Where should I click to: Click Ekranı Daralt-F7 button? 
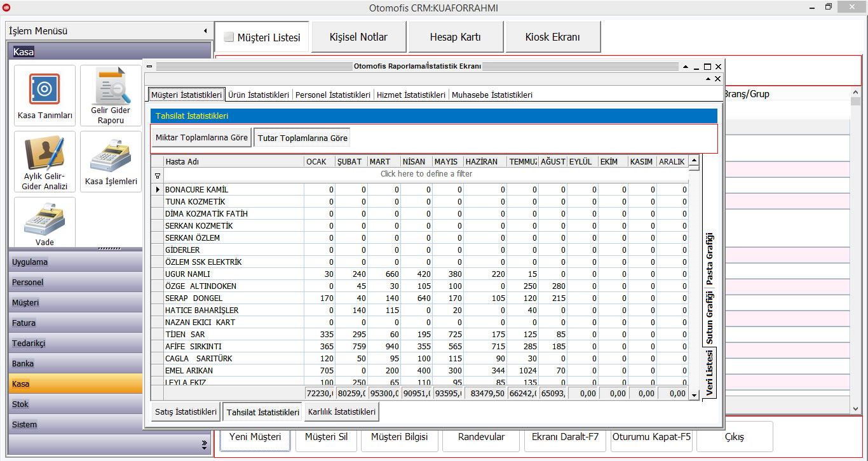click(x=566, y=437)
